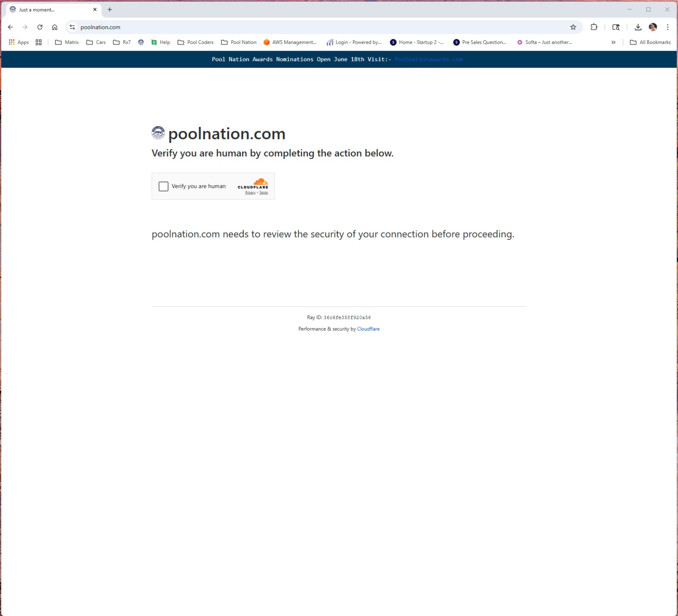This screenshot has width=678, height=616.
Task: Open the round bookmark icon after Rx7
Action: pyautogui.click(x=141, y=42)
